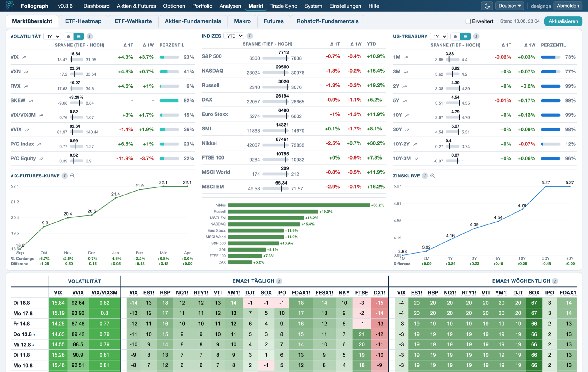
Task: Zoom into Zinskurve chart
Action: [432, 176]
